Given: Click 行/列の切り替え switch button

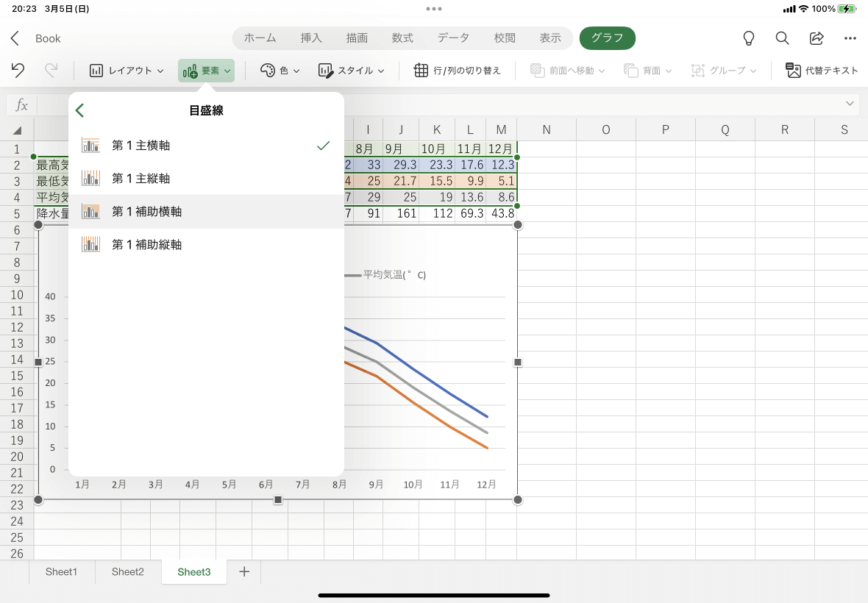Looking at the screenshot, I should click(x=458, y=71).
